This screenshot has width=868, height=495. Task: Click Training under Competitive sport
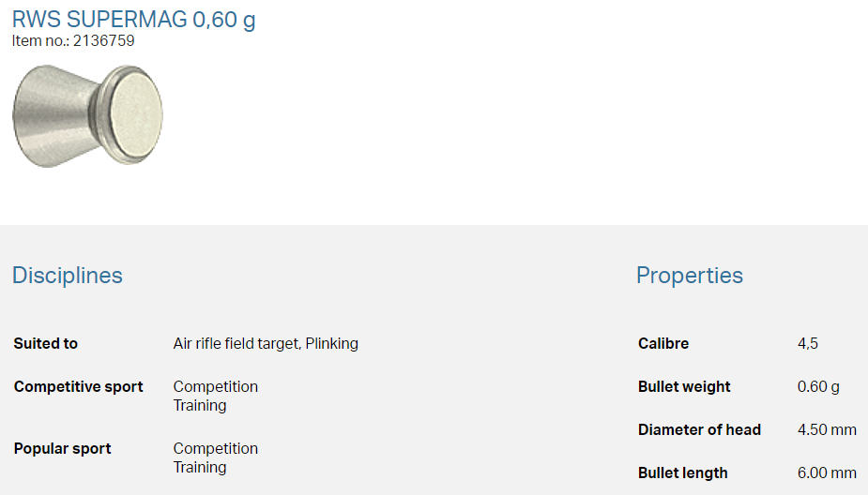click(x=200, y=406)
